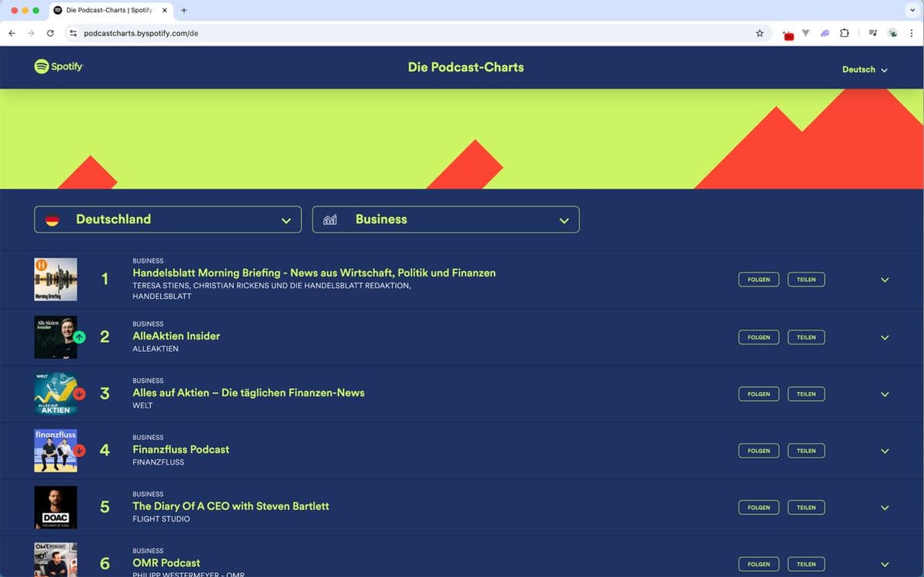
Task: Open the Chrome three-dot menu
Action: [x=912, y=33]
